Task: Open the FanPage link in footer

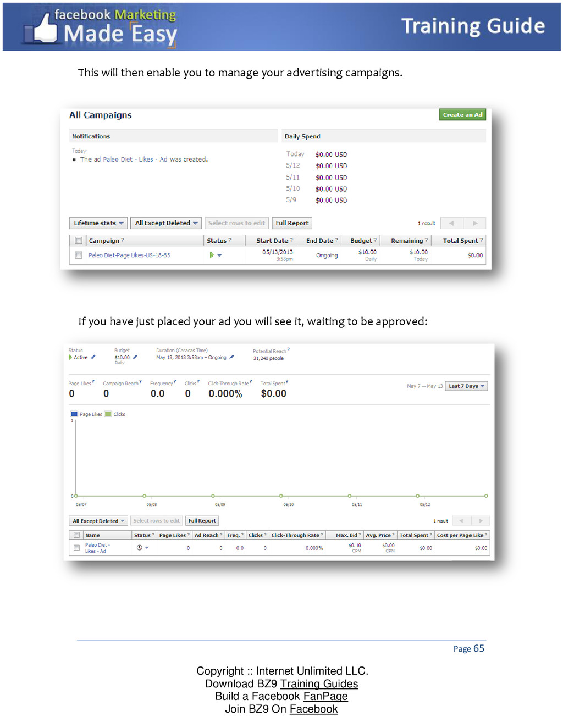Action: tap(325, 697)
